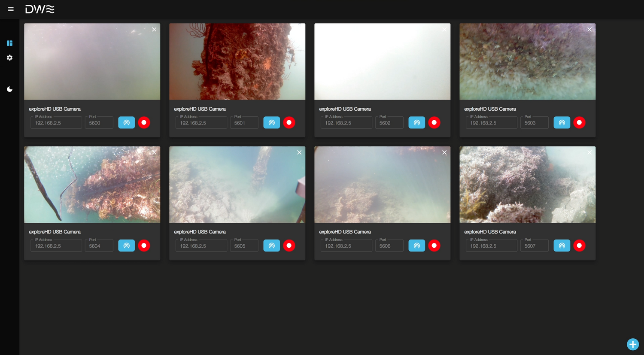Record the port 5607 camera feed
The width and height of the screenshot is (644, 355).
coord(579,246)
